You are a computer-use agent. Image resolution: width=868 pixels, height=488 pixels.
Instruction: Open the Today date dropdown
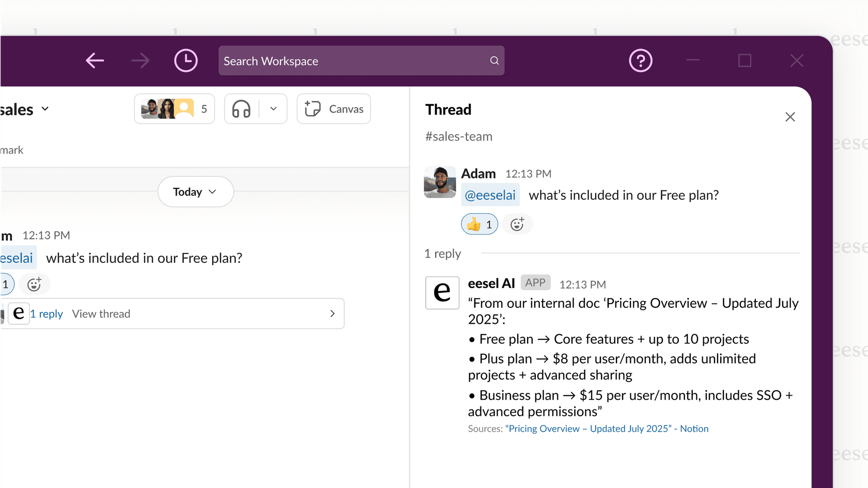click(195, 192)
